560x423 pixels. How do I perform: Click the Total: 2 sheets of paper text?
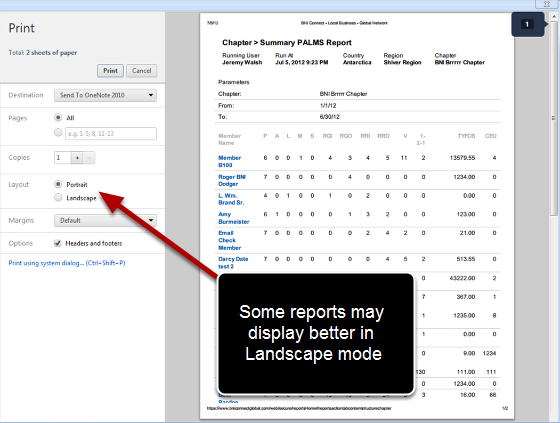click(x=42, y=53)
